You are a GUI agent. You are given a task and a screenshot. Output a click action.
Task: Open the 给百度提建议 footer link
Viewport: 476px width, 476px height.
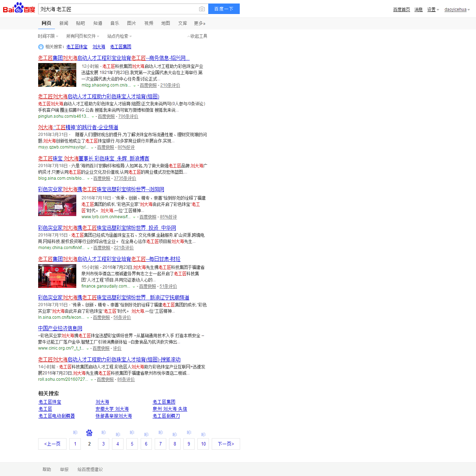[x=90, y=469]
